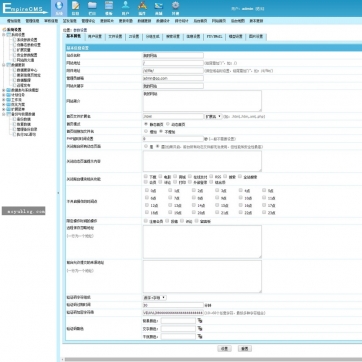The width and height of the screenshot is (362, 362).
Task: Open the 用户 (User) top navigation icon
Action: pos(125,8)
